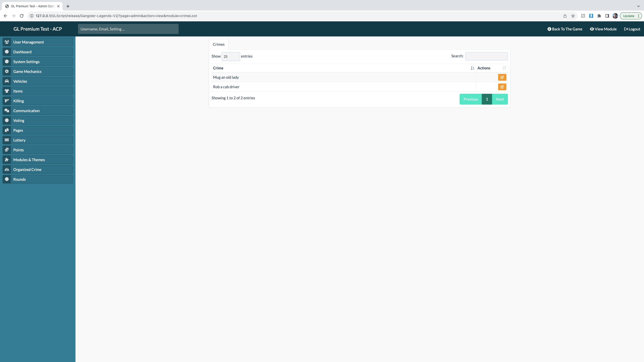This screenshot has height=362, width=644.
Task: Click the Game Mechanics gear icon
Action: coord(7,71)
